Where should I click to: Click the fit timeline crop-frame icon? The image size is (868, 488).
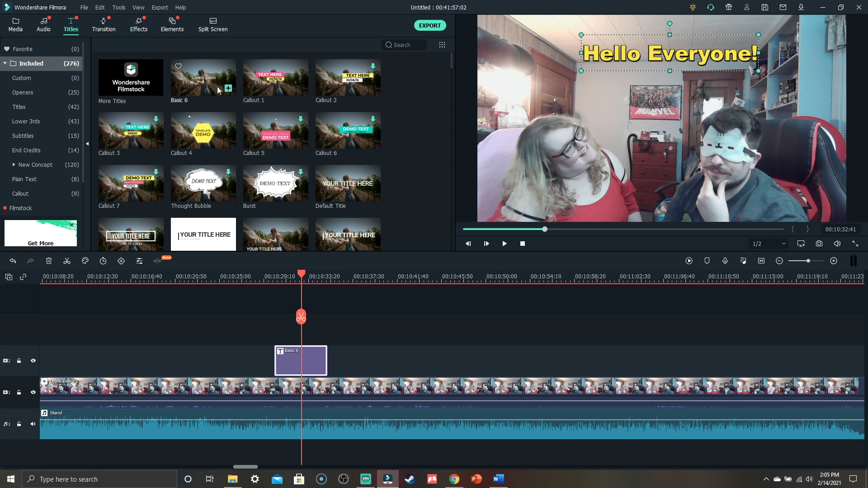pos(761,261)
